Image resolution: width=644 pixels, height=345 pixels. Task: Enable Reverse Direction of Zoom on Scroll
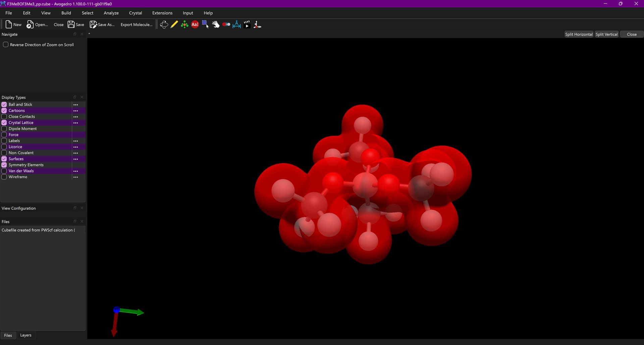(x=6, y=45)
